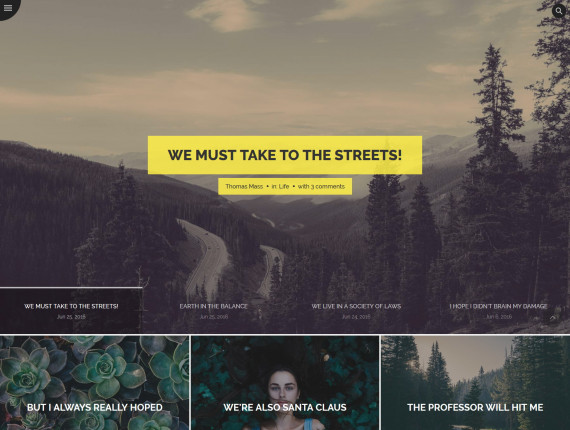Open The Professor Will Hit Me post title

475,407
